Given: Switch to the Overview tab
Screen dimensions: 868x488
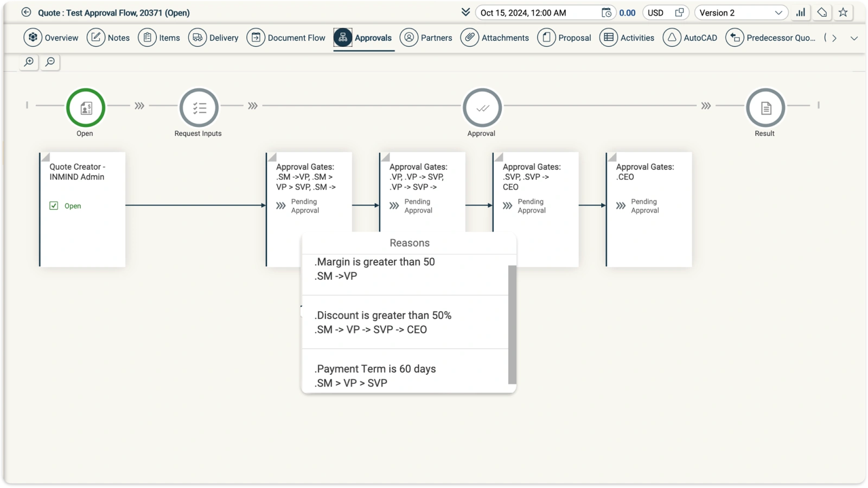Looking at the screenshot, I should [51, 37].
